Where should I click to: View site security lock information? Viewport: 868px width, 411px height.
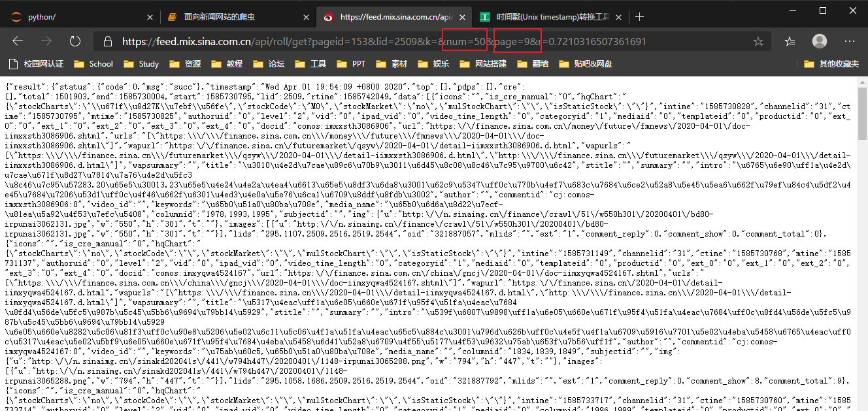click(x=108, y=42)
